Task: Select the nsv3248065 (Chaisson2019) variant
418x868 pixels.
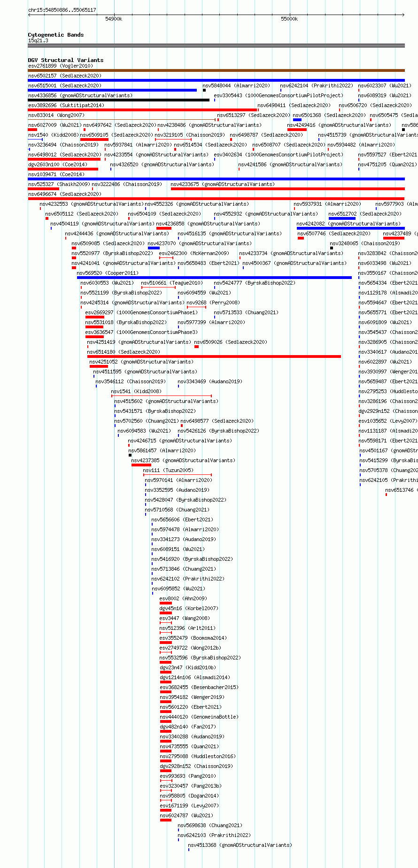Action: pos(365,243)
